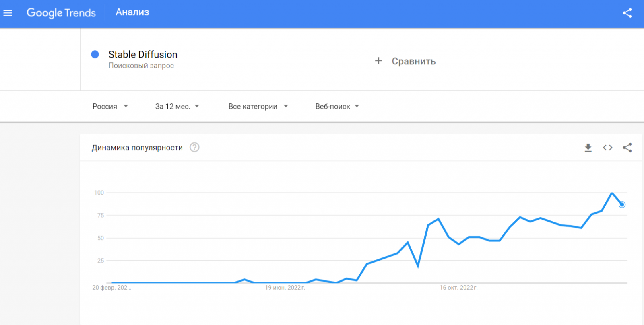Click the plus icon to add comparison

[378, 61]
